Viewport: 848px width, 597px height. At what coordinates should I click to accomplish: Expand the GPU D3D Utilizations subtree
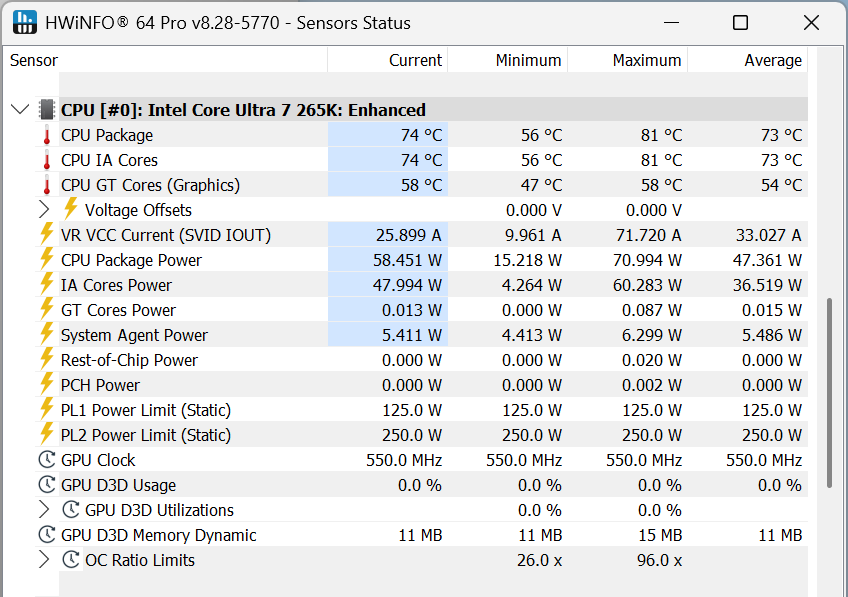coord(44,510)
